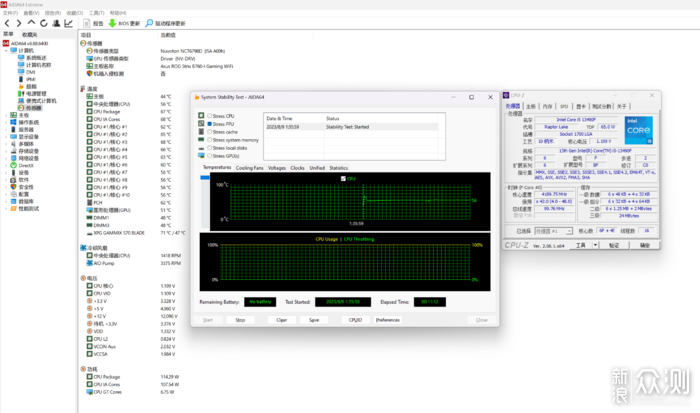Open Preferences in Stability Test
700x413 pixels.
388,320
